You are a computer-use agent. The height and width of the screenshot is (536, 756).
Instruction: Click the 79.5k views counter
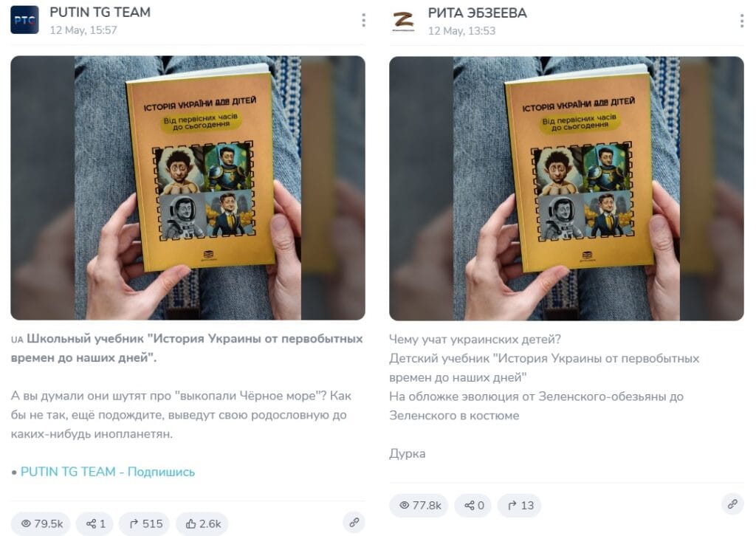[x=41, y=524]
